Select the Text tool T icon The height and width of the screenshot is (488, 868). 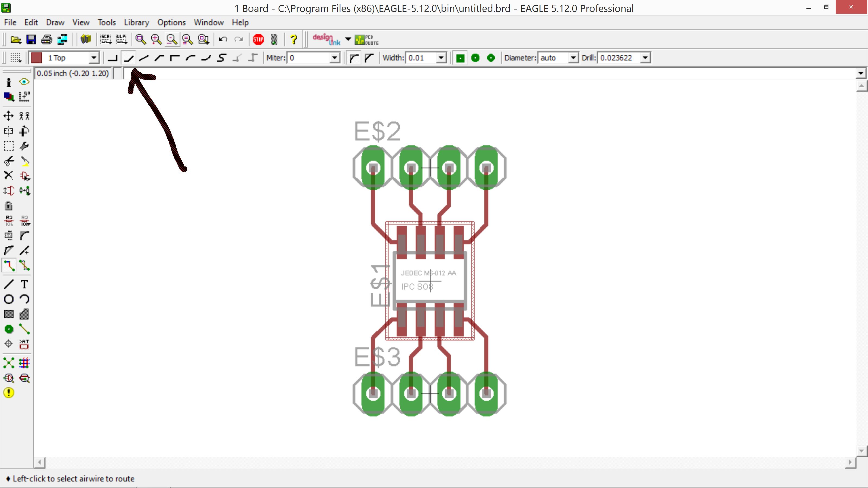(24, 285)
